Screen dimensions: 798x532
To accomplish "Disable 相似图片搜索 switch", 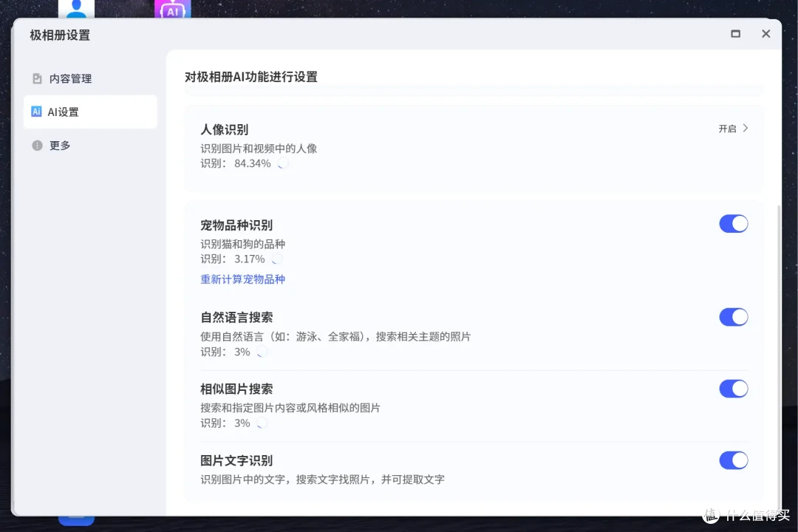I will click(x=734, y=389).
